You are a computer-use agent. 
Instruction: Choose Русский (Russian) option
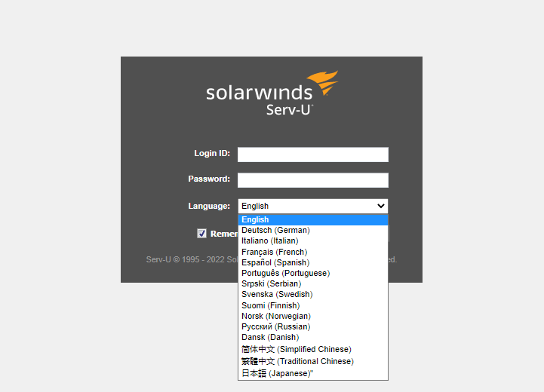coord(313,327)
